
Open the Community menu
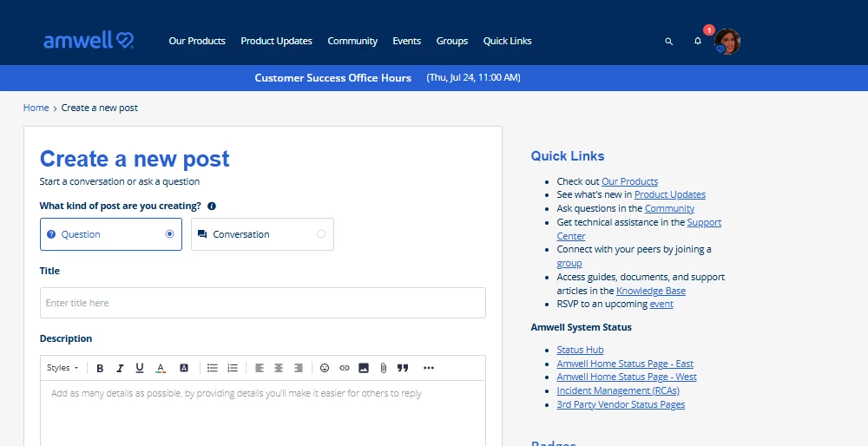coord(352,41)
